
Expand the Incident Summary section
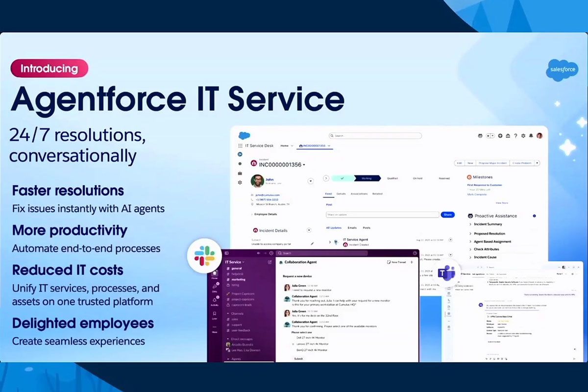[488, 224]
